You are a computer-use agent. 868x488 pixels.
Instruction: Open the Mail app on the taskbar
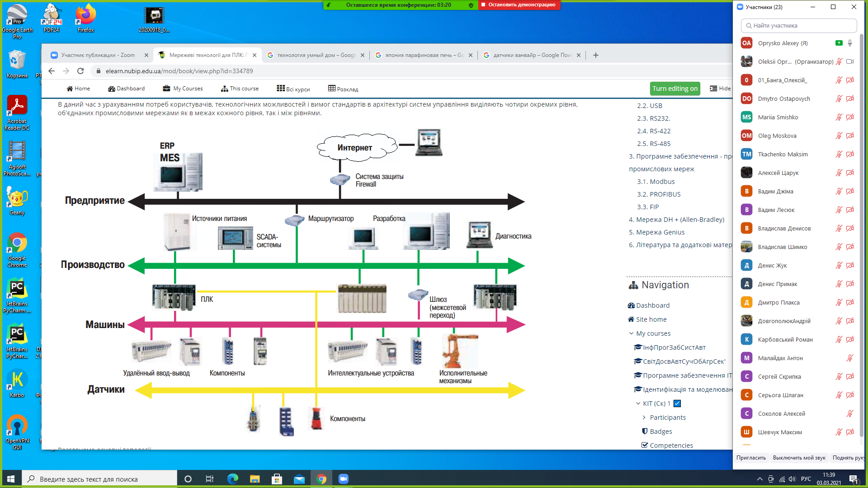(x=299, y=479)
